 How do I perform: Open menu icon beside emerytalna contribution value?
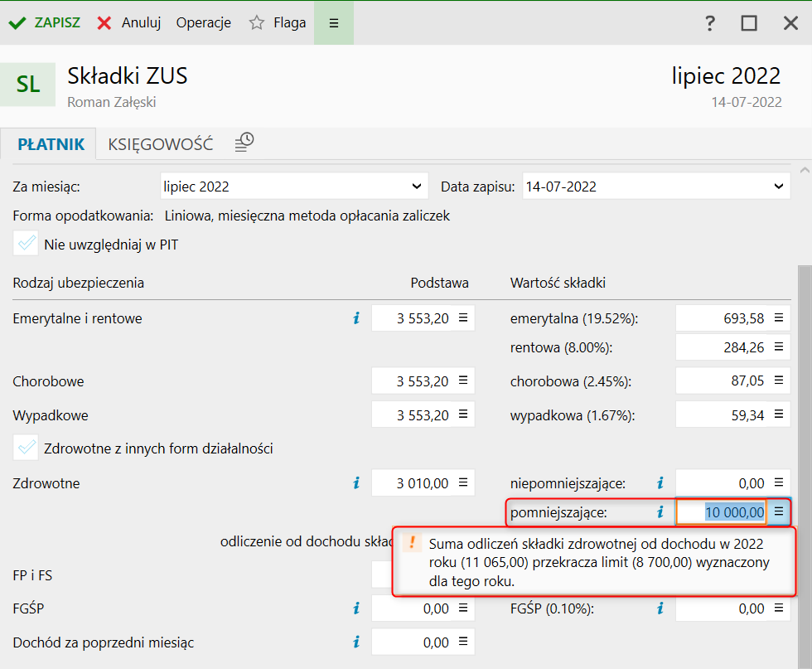(x=779, y=318)
